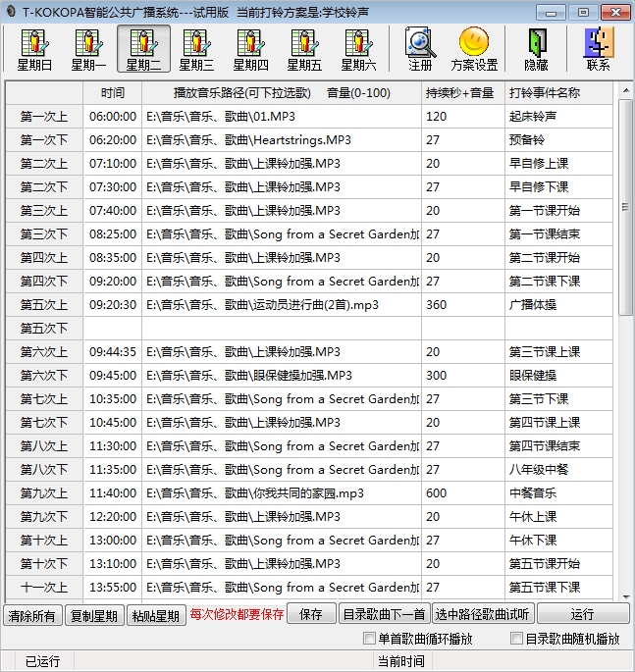Click the duration cell 120

pyautogui.click(x=463, y=117)
